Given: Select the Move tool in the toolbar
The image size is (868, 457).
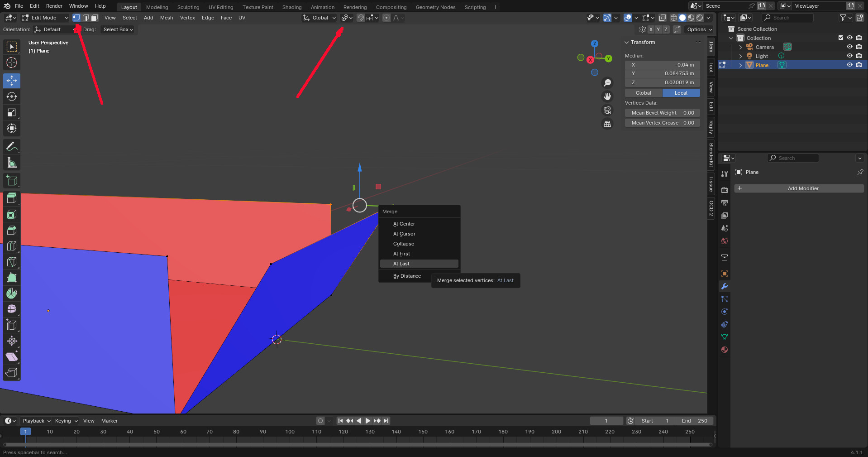Looking at the screenshot, I should (12, 81).
